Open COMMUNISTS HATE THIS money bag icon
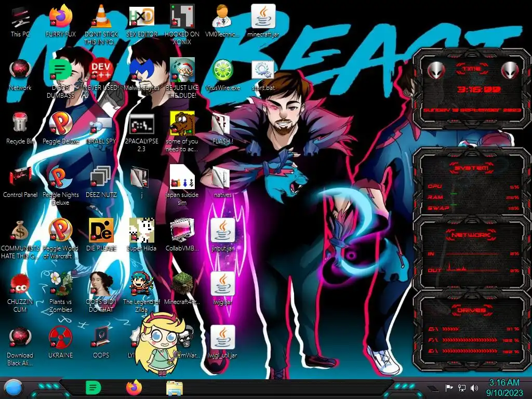The height and width of the screenshot is (399, 532). (x=20, y=239)
